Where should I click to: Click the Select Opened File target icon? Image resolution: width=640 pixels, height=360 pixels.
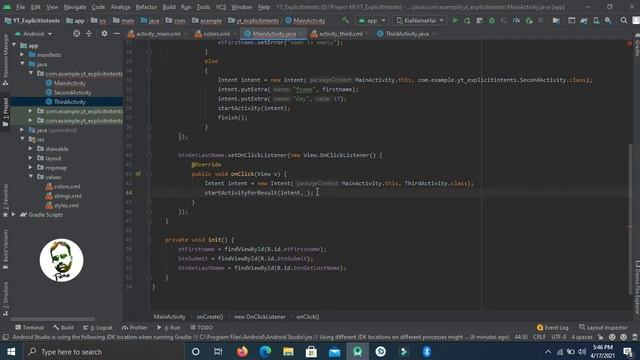tap(76, 34)
